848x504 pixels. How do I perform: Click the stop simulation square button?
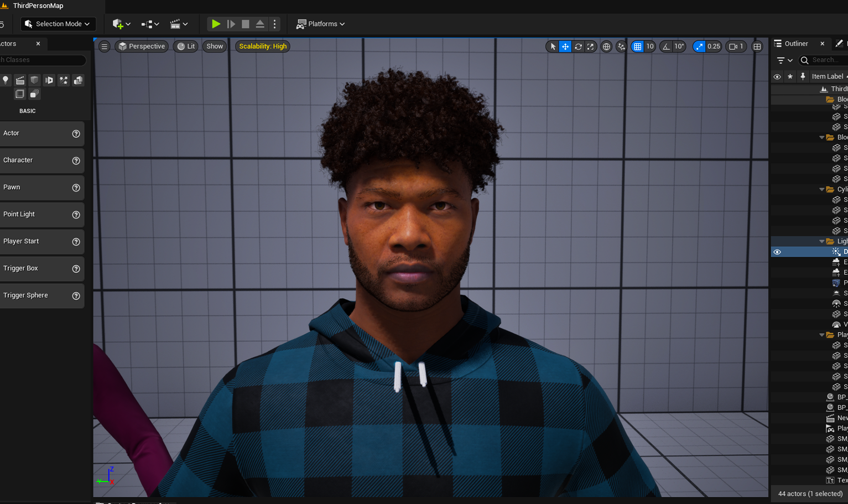246,24
